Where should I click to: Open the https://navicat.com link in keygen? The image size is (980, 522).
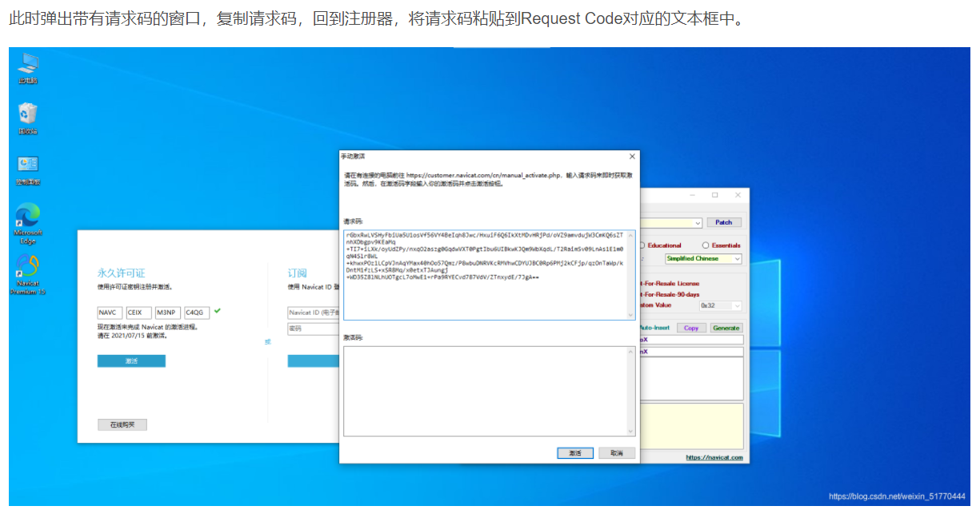tap(714, 458)
